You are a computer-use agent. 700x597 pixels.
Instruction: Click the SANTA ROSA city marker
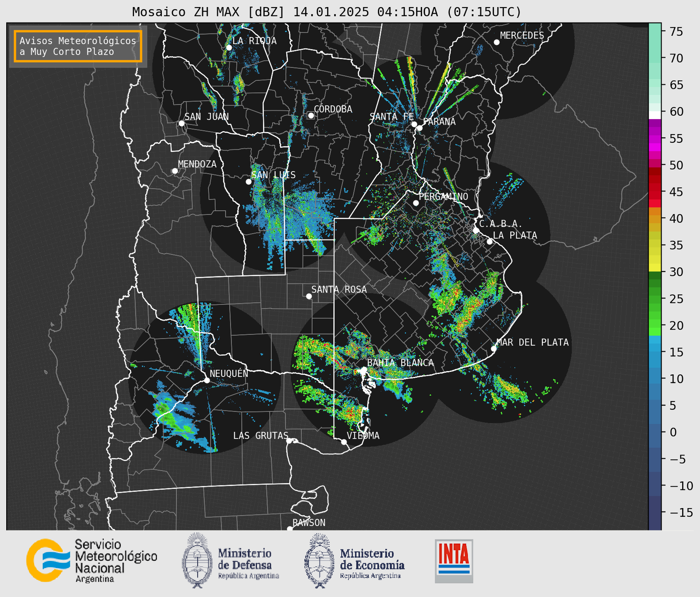pos(309,296)
